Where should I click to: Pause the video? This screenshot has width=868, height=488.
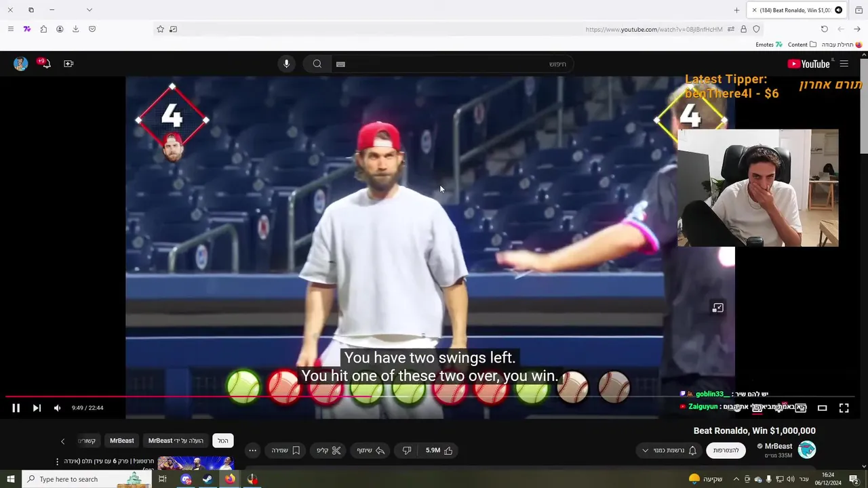(x=16, y=408)
